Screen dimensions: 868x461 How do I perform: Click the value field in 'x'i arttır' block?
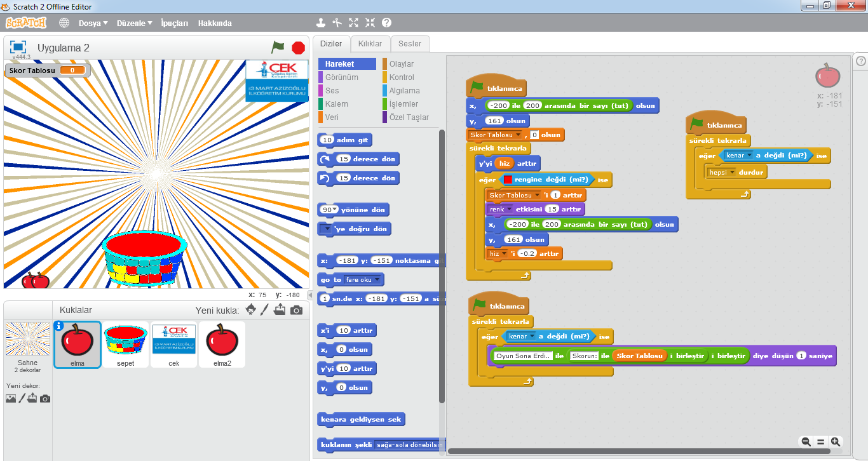(x=343, y=331)
